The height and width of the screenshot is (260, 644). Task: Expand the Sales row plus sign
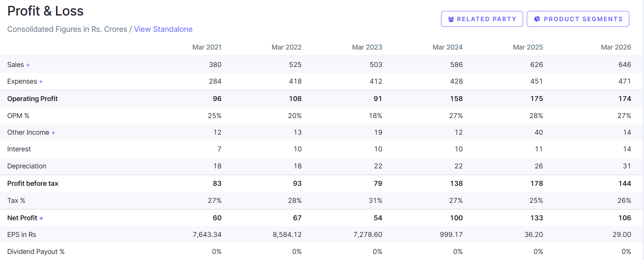28,65
